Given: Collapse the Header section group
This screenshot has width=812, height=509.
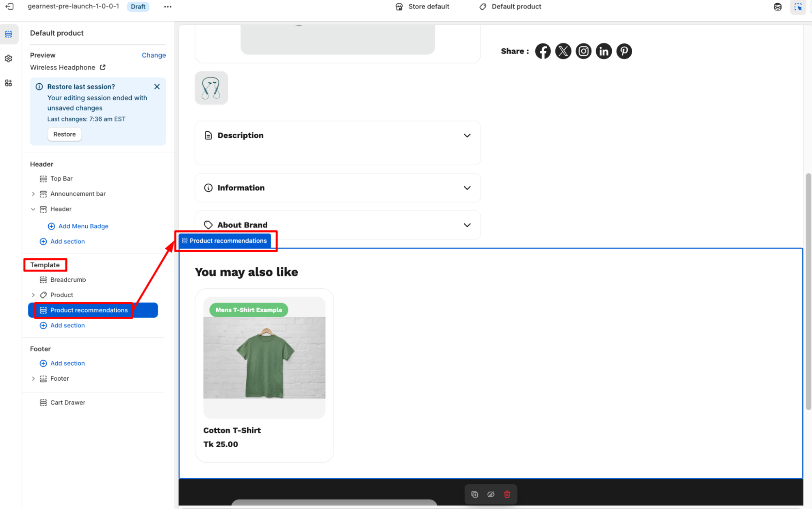Looking at the screenshot, I should [x=33, y=209].
